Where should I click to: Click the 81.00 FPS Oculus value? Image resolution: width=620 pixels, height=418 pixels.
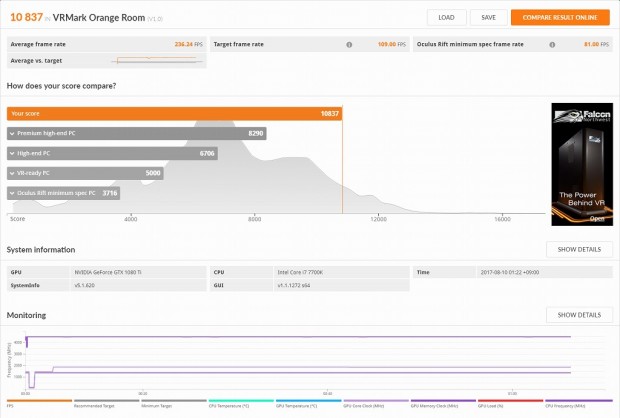click(x=597, y=44)
